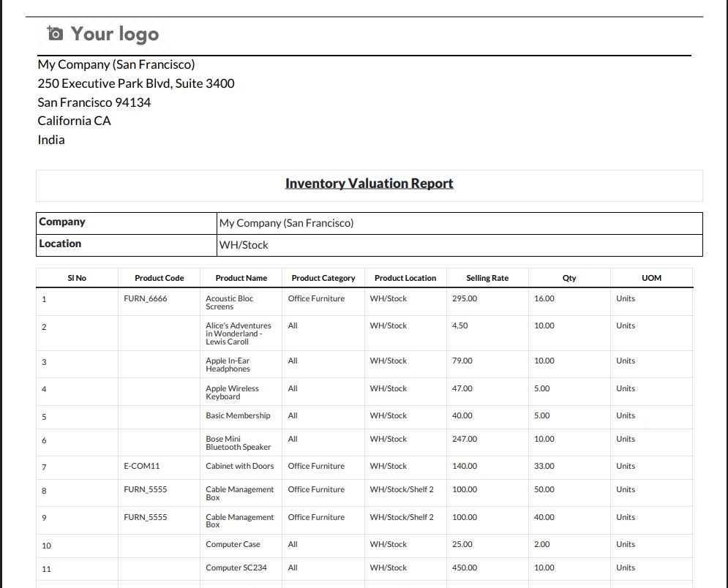This screenshot has width=728, height=588.
Task: Click the 250 Executive Park Blvd address line
Action: 136,83
